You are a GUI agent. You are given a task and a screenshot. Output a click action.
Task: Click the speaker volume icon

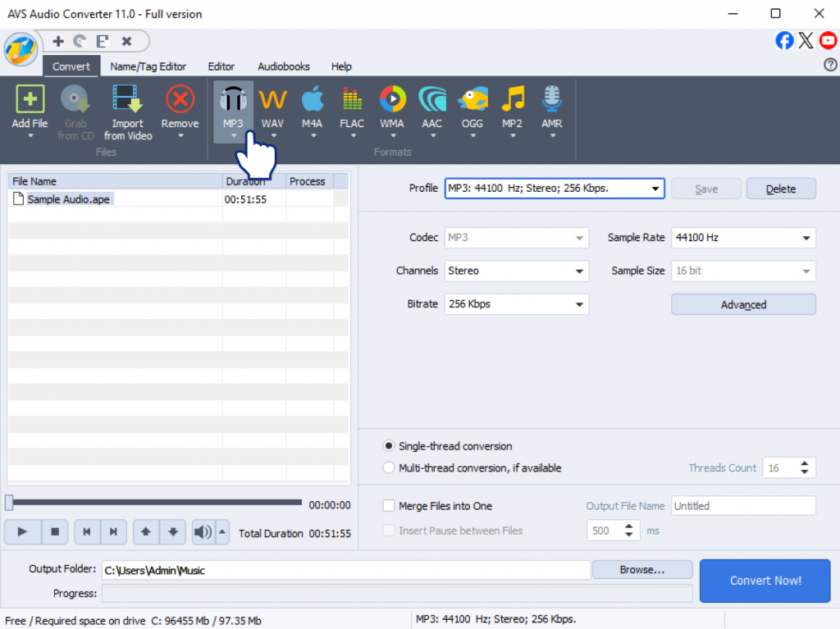203,531
